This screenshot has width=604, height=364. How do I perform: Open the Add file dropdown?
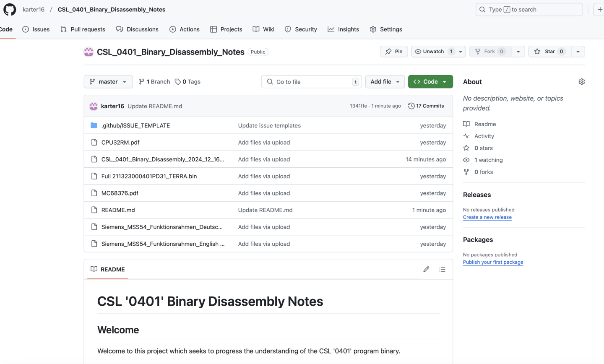point(385,82)
